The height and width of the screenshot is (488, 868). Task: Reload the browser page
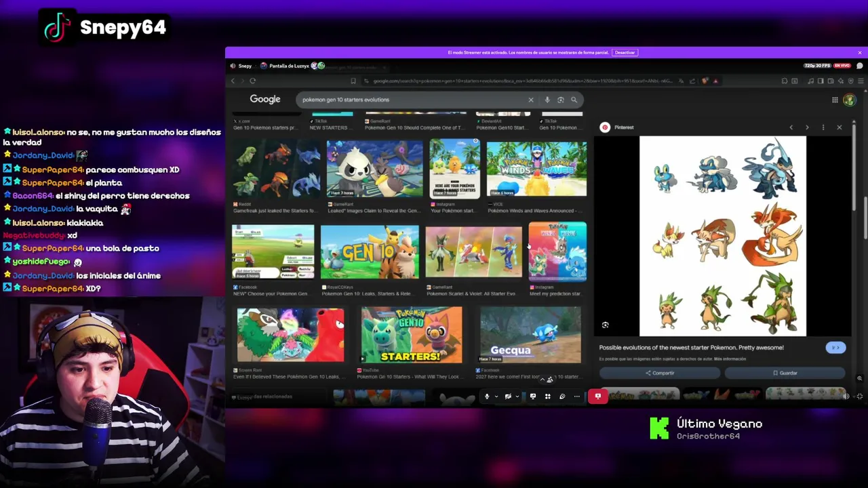[252, 81]
